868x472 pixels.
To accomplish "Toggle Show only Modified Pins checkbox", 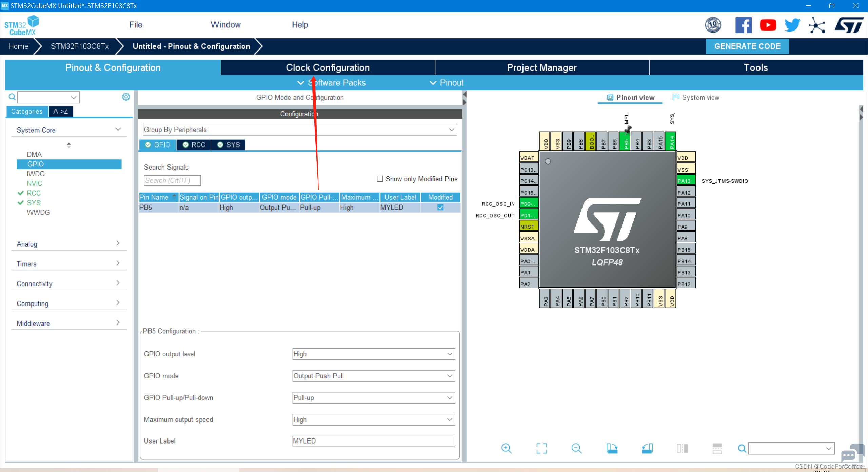I will click(380, 179).
